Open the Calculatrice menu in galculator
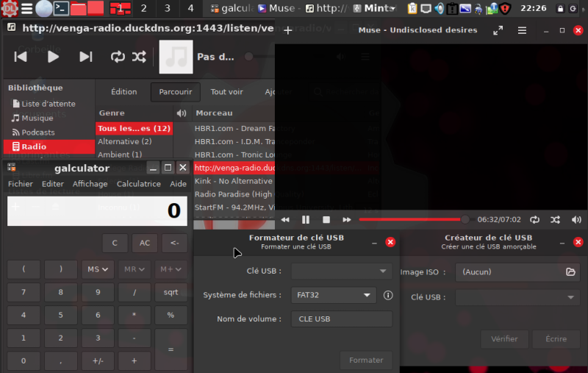 point(138,184)
